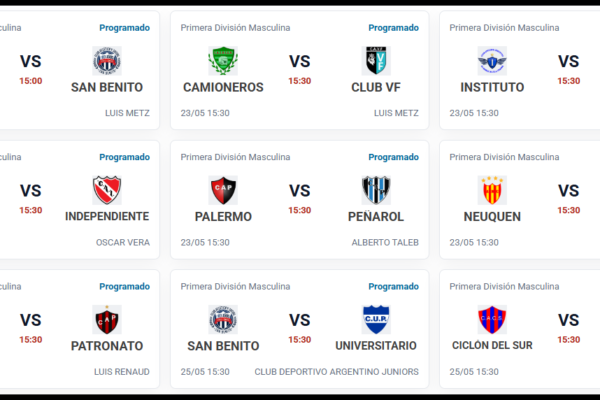
Task: Select the Universitario C.U.P. blue badge
Action: [x=376, y=319]
